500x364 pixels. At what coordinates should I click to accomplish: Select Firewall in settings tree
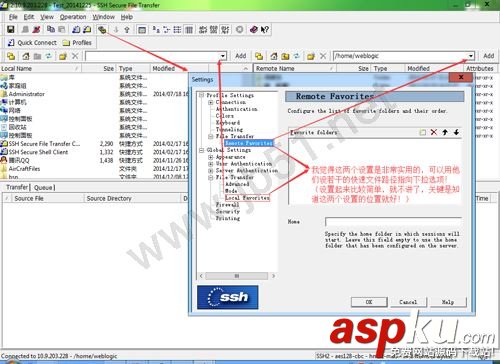click(227, 205)
